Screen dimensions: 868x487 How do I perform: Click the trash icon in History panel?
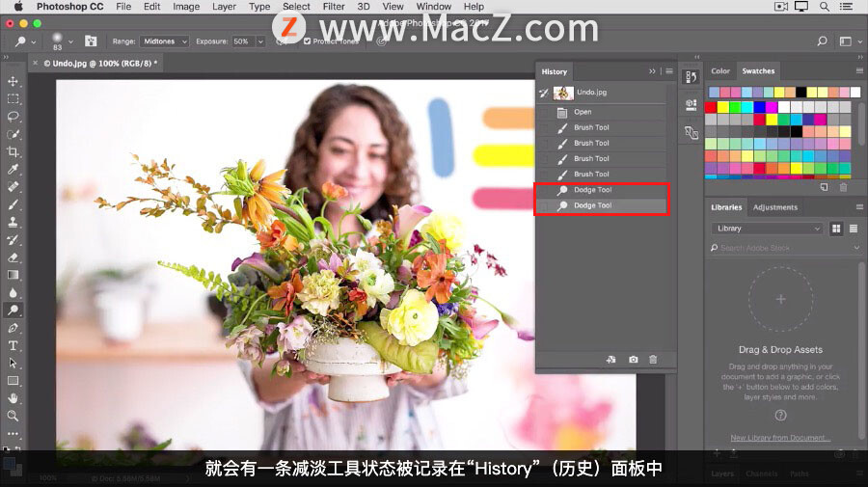[x=653, y=359]
